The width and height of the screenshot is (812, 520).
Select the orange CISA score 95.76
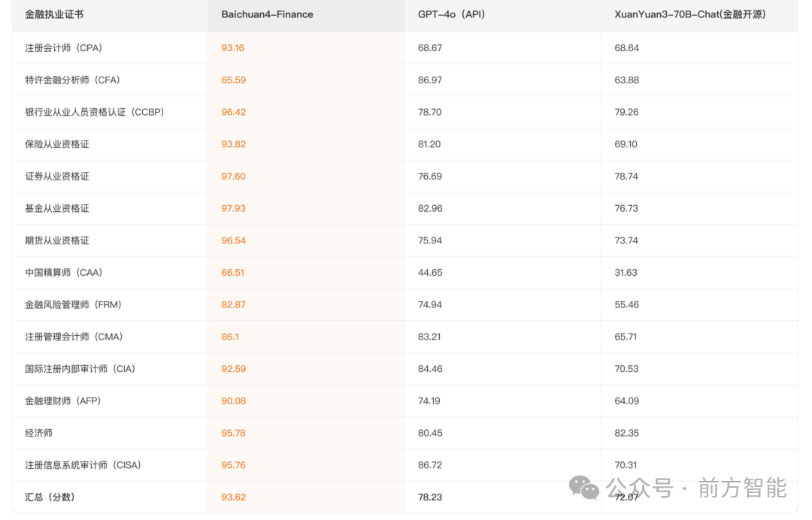pyautogui.click(x=234, y=464)
